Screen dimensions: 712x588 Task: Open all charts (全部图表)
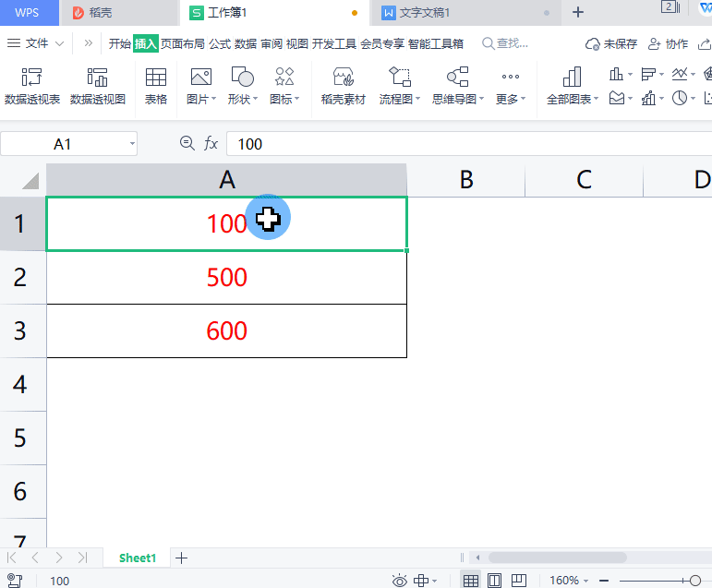[x=573, y=86]
